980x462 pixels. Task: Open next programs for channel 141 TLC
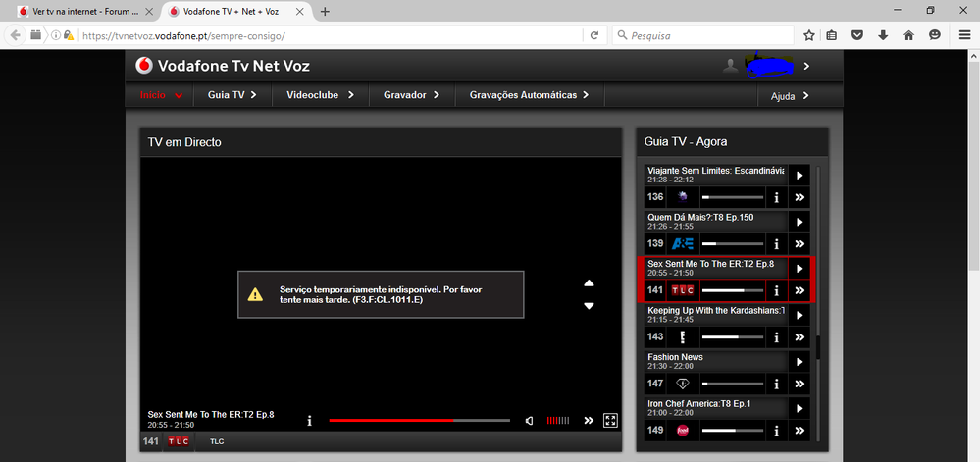click(x=799, y=290)
